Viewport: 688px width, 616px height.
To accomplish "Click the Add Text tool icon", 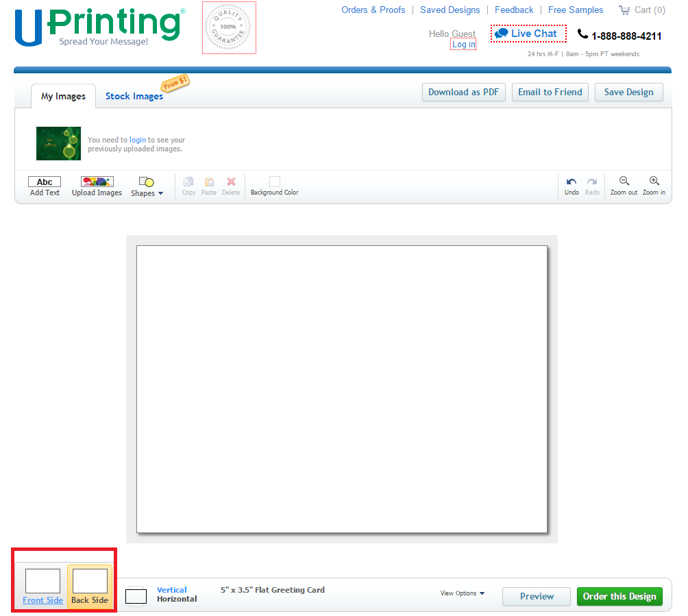I will click(45, 182).
